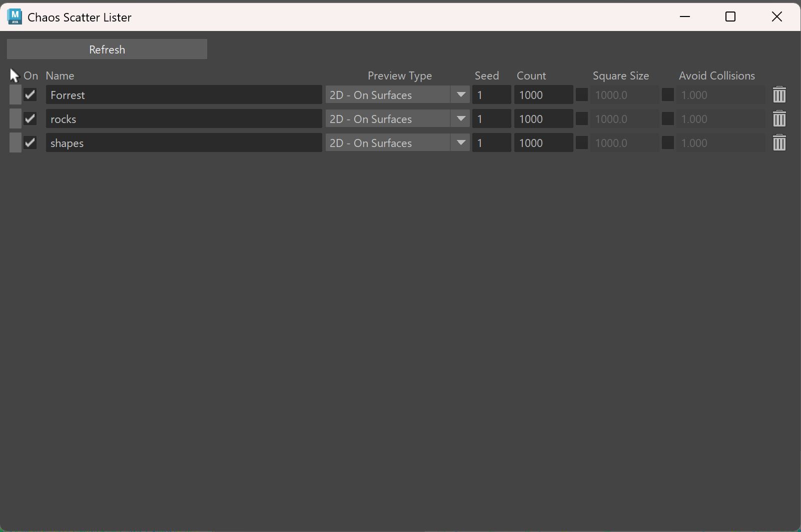The width and height of the screenshot is (801, 532).
Task: Click the Square Size value field for shapes
Action: coord(624,143)
